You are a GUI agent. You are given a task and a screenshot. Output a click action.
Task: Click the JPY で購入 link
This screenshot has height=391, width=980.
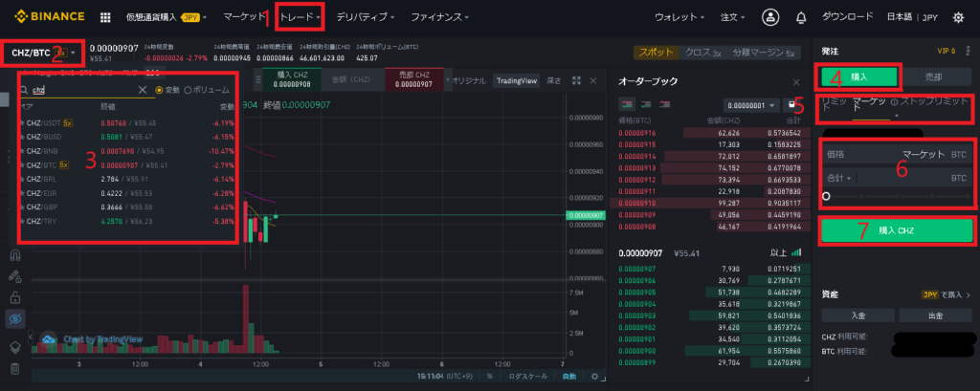947,294
